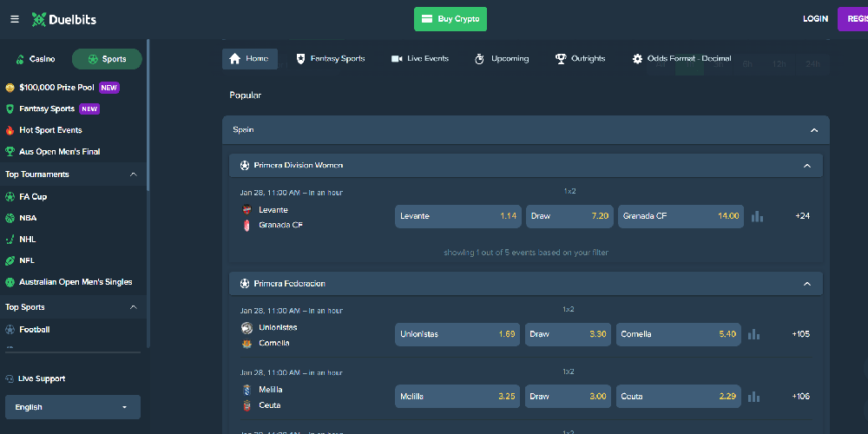Collapse the Top Tournaments list
The width and height of the screenshot is (868, 434).
133,174
